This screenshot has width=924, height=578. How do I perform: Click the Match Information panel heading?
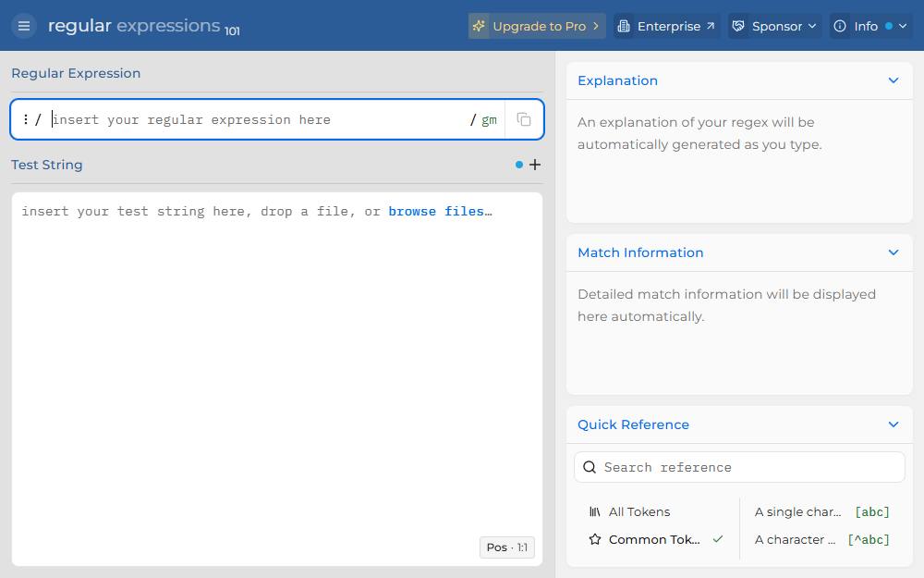(x=640, y=252)
